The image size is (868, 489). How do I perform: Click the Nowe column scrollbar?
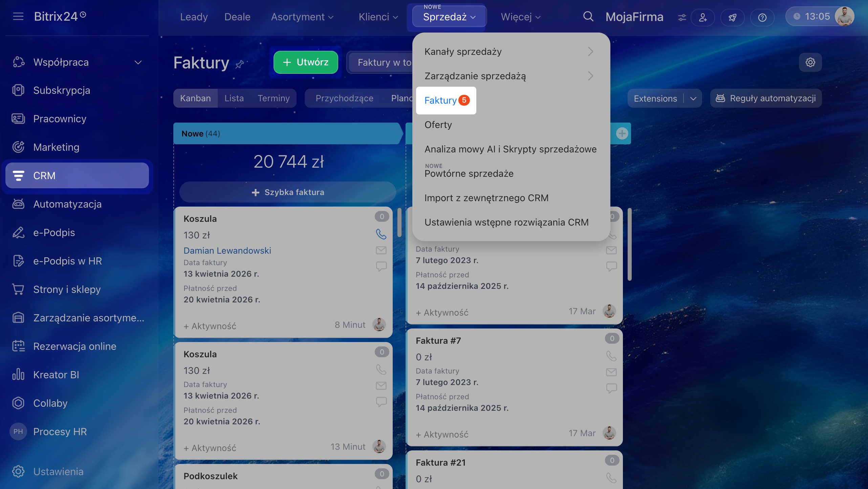[399, 222]
